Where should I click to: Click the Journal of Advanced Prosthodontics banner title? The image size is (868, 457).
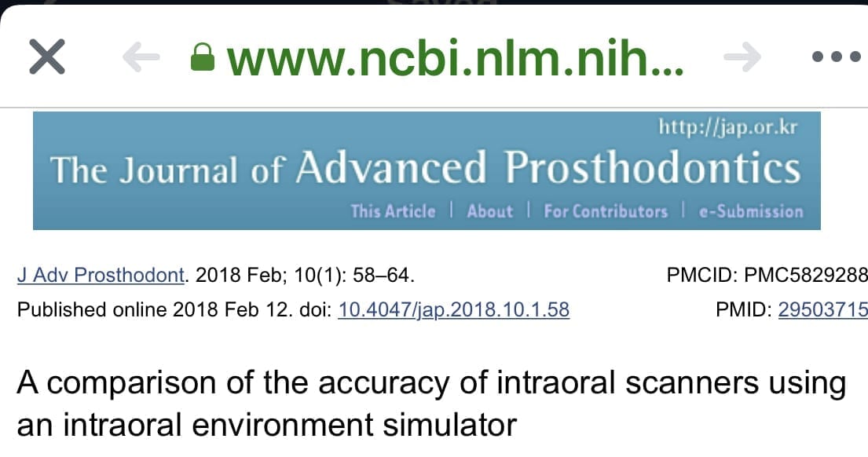(425, 168)
